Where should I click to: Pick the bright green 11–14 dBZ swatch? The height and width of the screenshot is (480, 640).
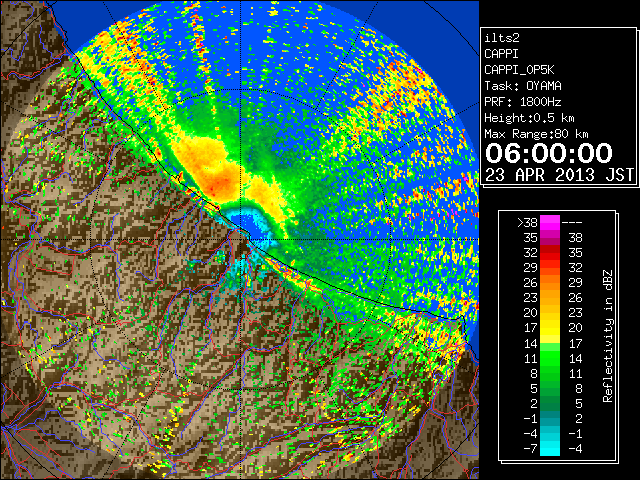tap(550, 358)
